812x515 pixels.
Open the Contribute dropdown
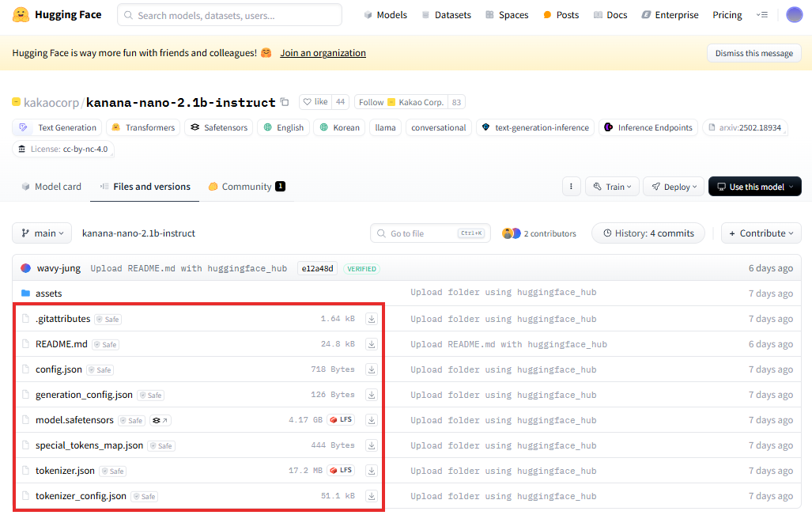pos(761,233)
